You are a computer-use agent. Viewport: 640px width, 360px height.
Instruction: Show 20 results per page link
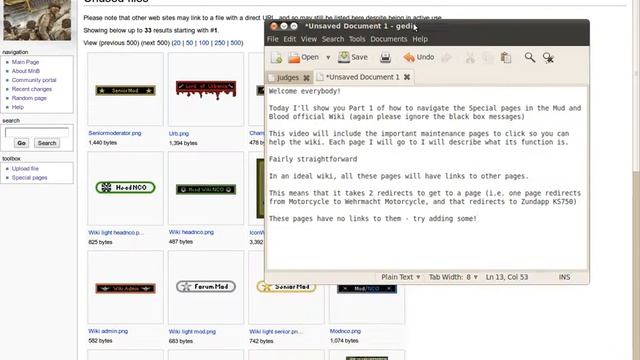click(176, 43)
